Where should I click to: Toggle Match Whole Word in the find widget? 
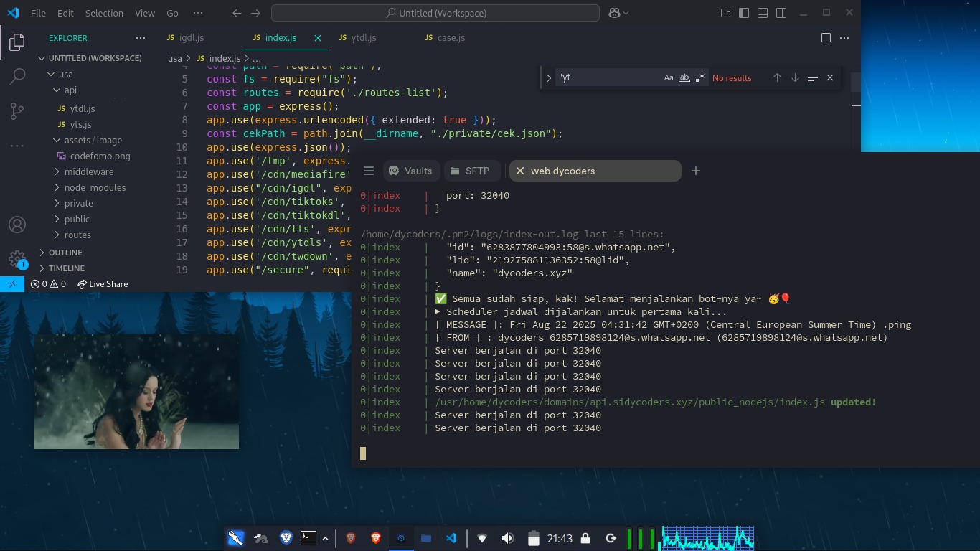[684, 77]
